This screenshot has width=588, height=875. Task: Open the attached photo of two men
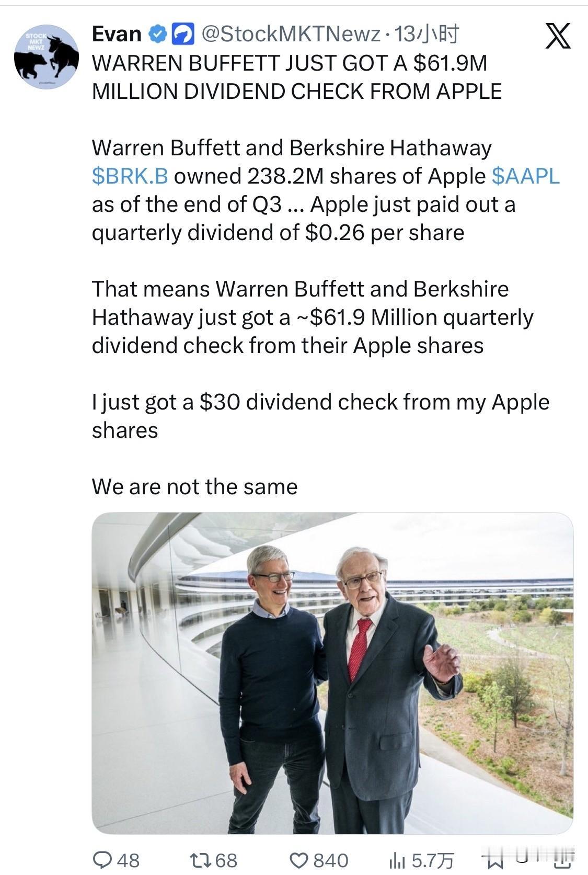coord(332,673)
